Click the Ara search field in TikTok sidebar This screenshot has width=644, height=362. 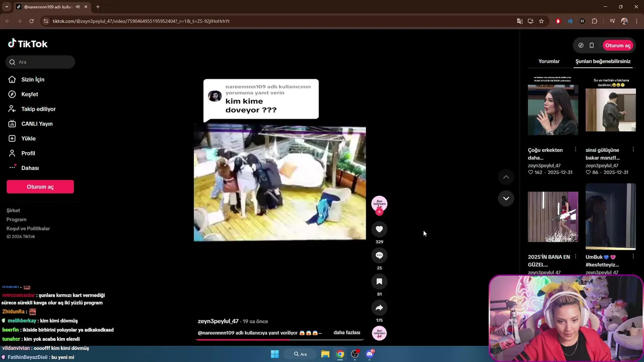(40, 62)
